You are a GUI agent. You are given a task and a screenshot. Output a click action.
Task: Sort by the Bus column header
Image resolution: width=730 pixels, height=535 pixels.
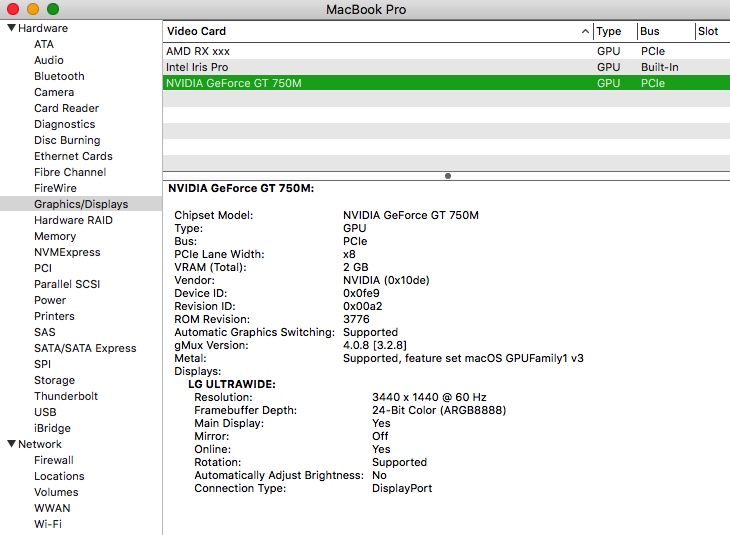coord(666,31)
